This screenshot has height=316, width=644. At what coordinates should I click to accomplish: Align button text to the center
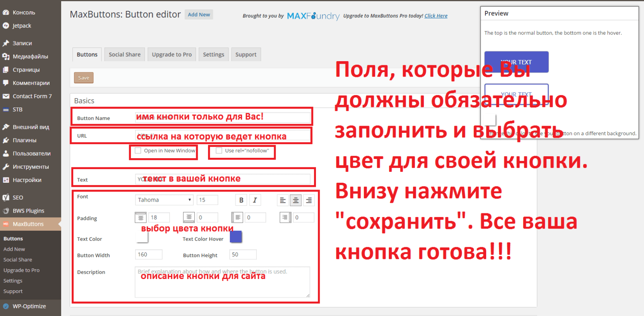point(296,200)
